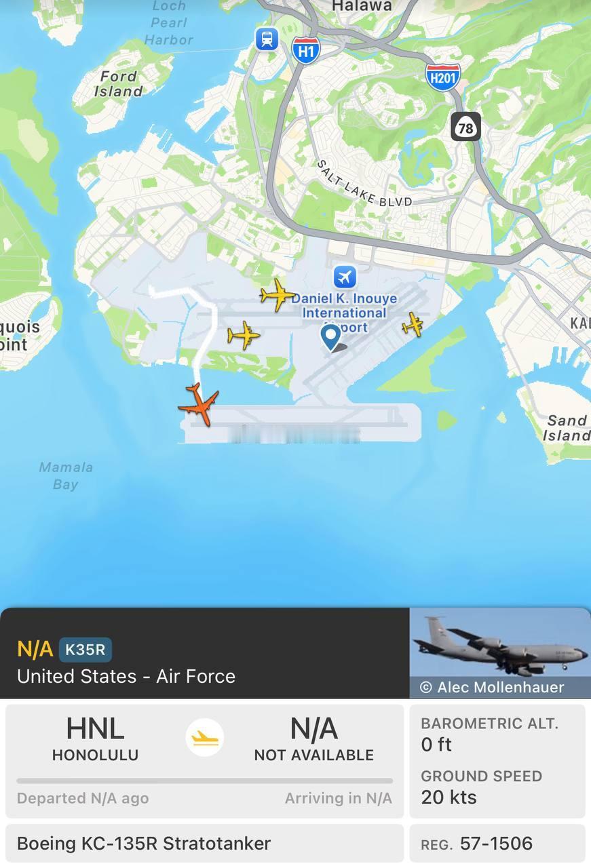Click the arrival plane icon between HNL and N/A
The height and width of the screenshot is (868, 591).
[x=205, y=737]
